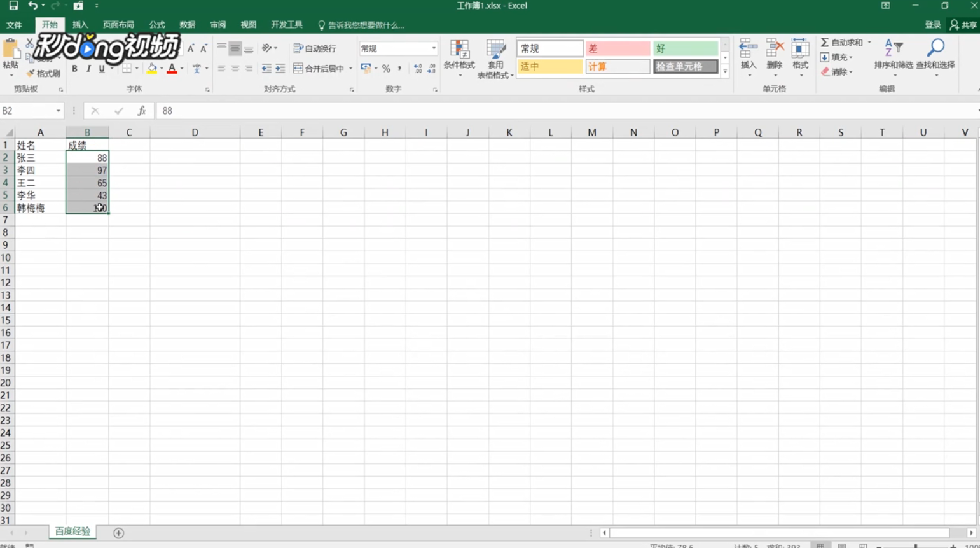
Task: Toggle underline formatting
Action: [x=102, y=69]
